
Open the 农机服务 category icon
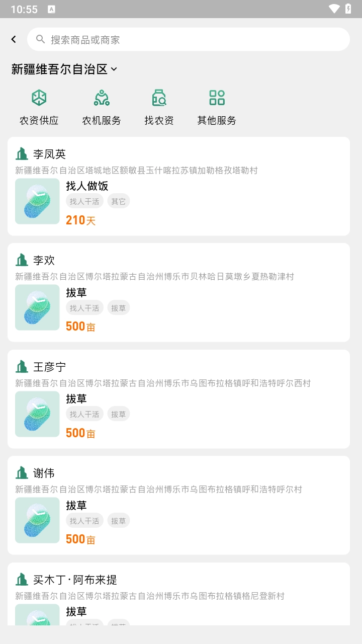point(102,98)
